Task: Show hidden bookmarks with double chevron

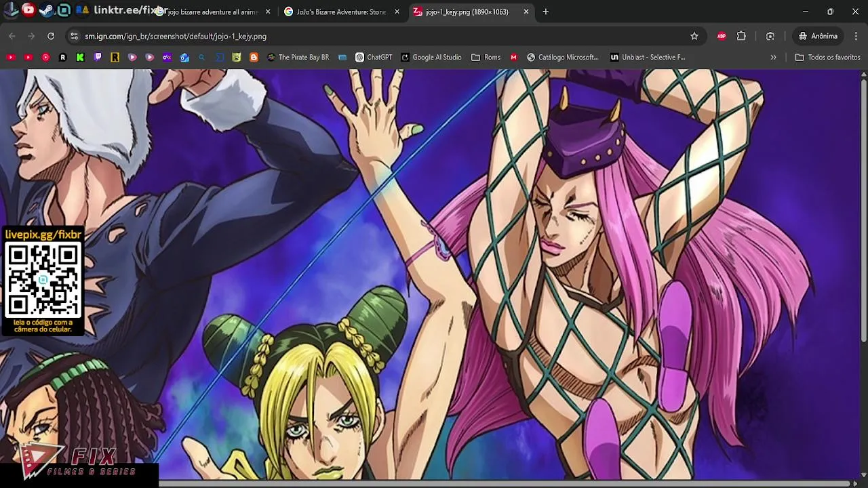Action: click(773, 58)
